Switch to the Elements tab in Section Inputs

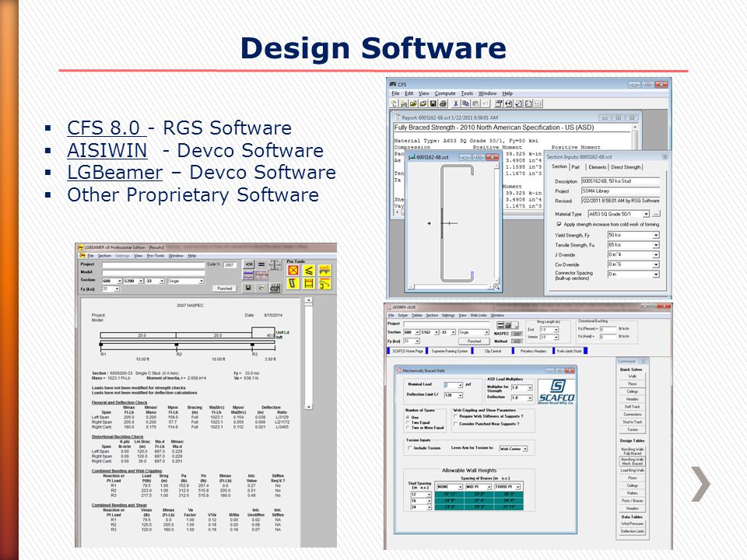(598, 166)
